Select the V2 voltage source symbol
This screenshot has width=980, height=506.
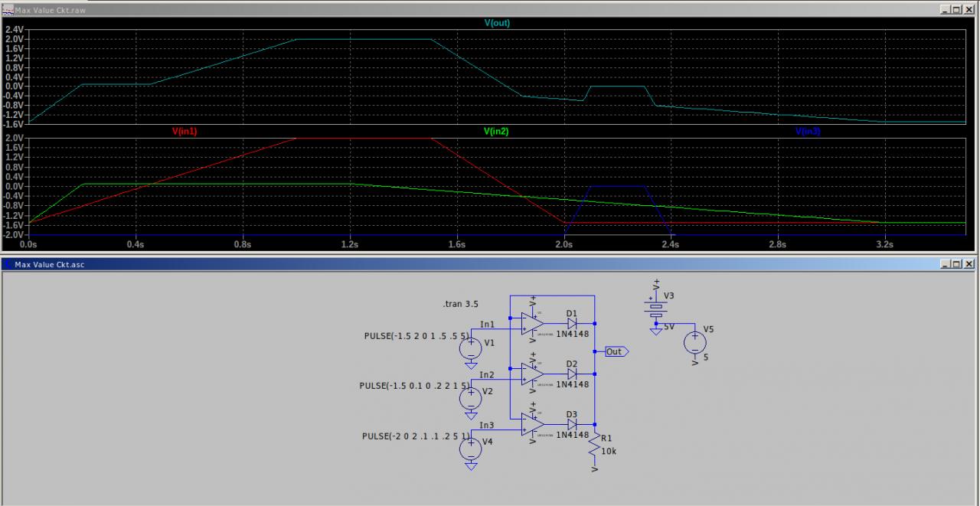coord(471,397)
